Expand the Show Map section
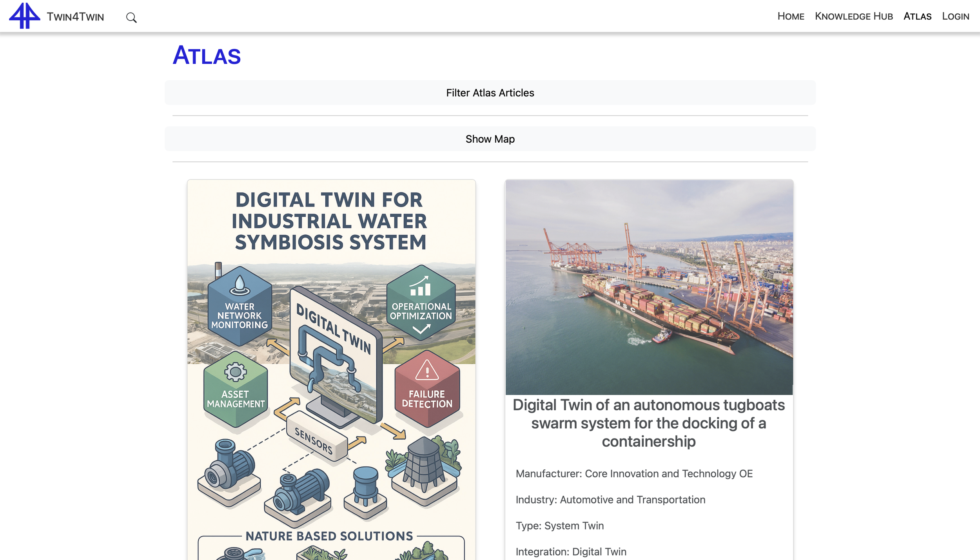This screenshot has width=980, height=560. pos(490,139)
